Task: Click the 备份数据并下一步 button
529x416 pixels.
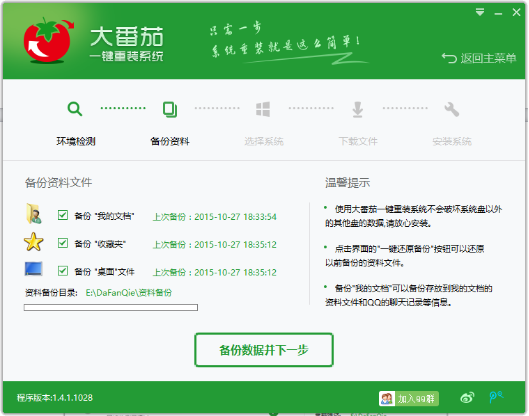Action: tap(264, 350)
